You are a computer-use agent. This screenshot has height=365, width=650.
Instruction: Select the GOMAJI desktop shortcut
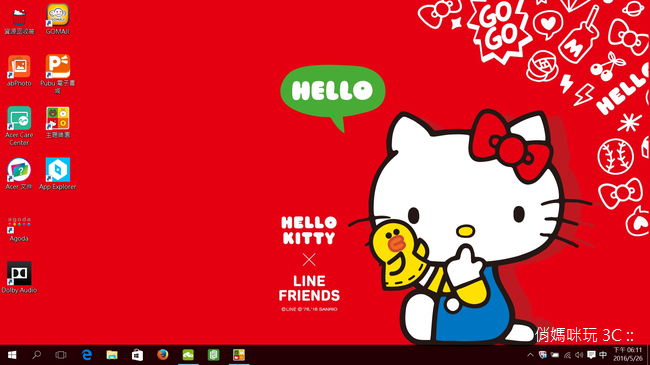click(x=58, y=19)
